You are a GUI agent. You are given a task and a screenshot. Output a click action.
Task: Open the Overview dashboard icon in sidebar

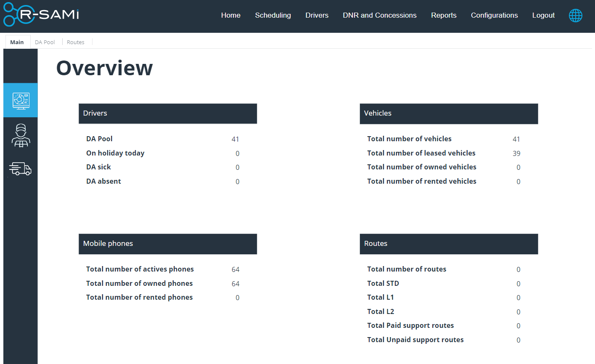[21, 100]
